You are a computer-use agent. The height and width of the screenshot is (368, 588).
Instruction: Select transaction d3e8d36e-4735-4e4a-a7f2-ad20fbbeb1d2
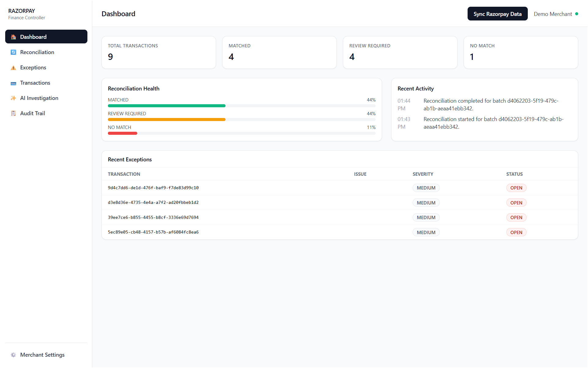(x=153, y=202)
